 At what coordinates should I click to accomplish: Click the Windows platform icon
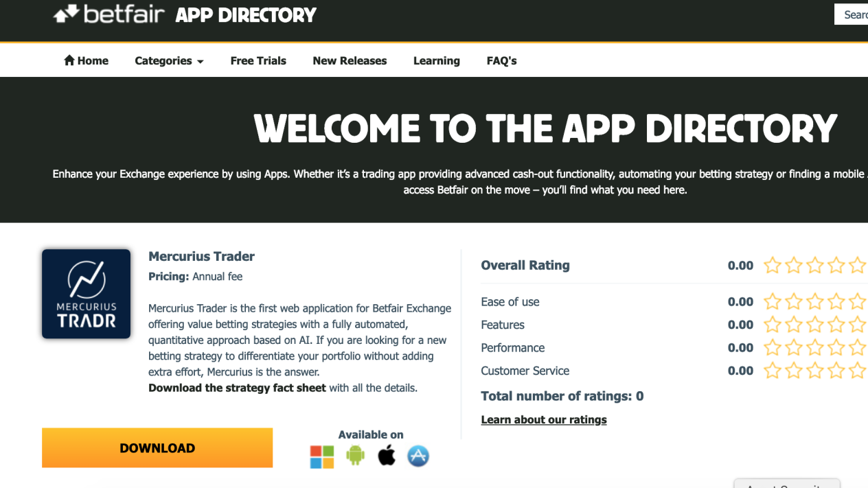321,456
